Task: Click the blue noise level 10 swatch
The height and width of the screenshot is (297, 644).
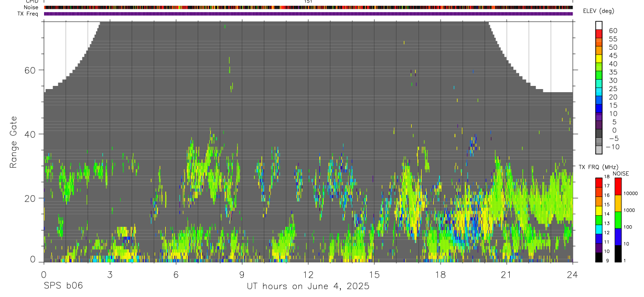Action: 617,237
